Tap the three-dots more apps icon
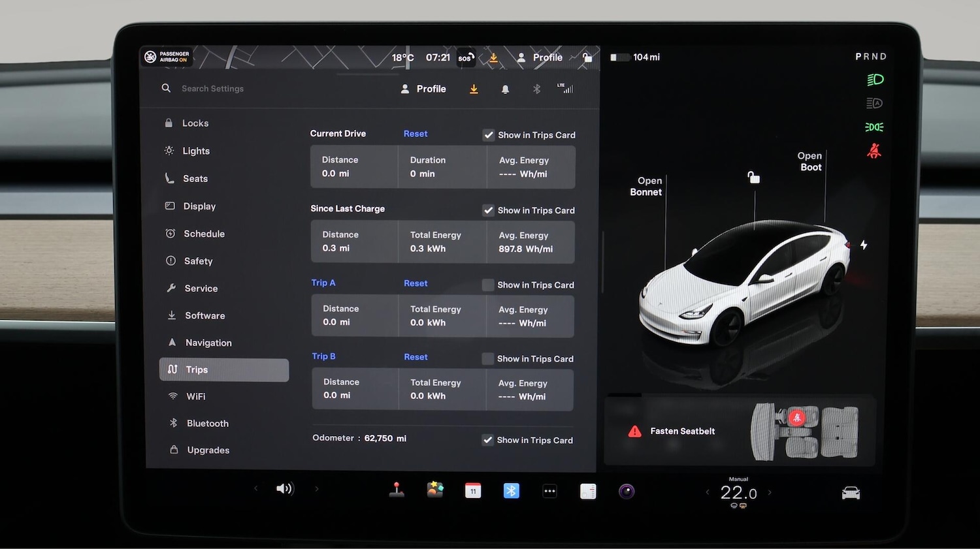 tap(550, 491)
